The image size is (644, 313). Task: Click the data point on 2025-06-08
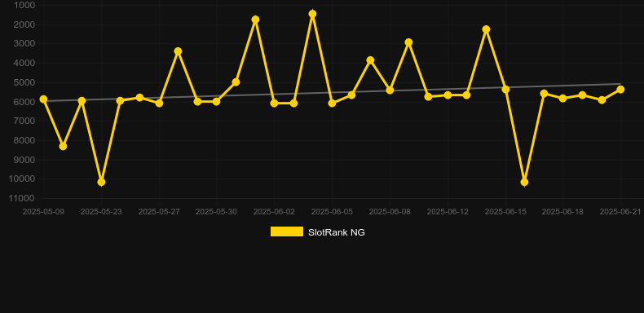390,90
